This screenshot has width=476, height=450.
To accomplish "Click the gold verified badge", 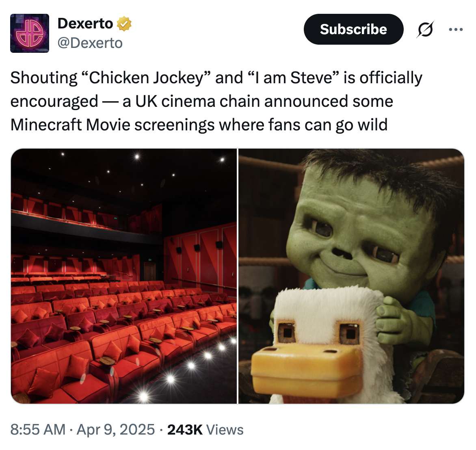I will (x=124, y=24).
